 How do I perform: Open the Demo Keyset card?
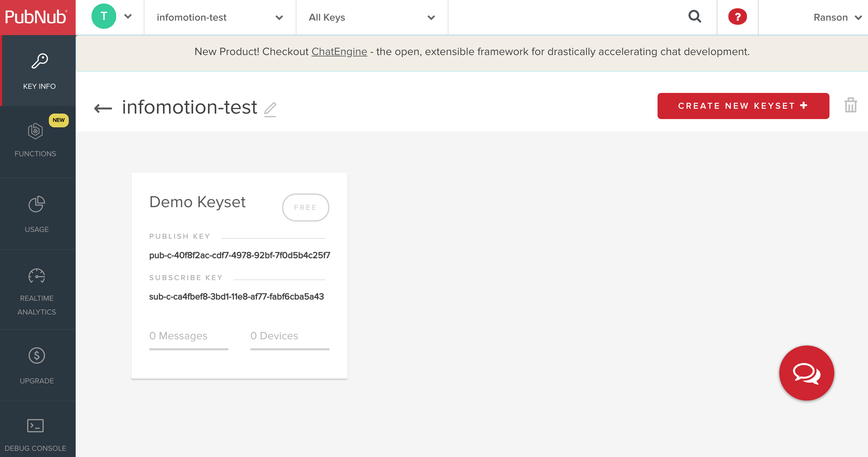(197, 202)
